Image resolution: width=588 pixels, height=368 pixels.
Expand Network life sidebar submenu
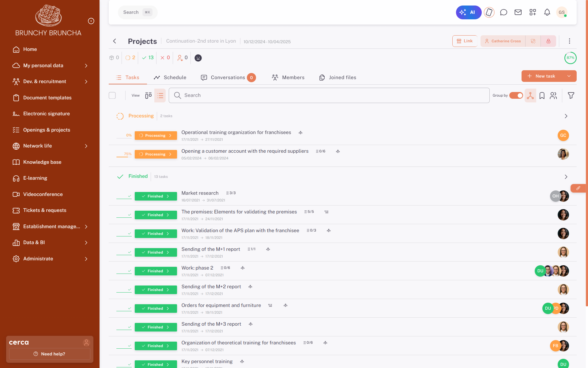tap(86, 146)
